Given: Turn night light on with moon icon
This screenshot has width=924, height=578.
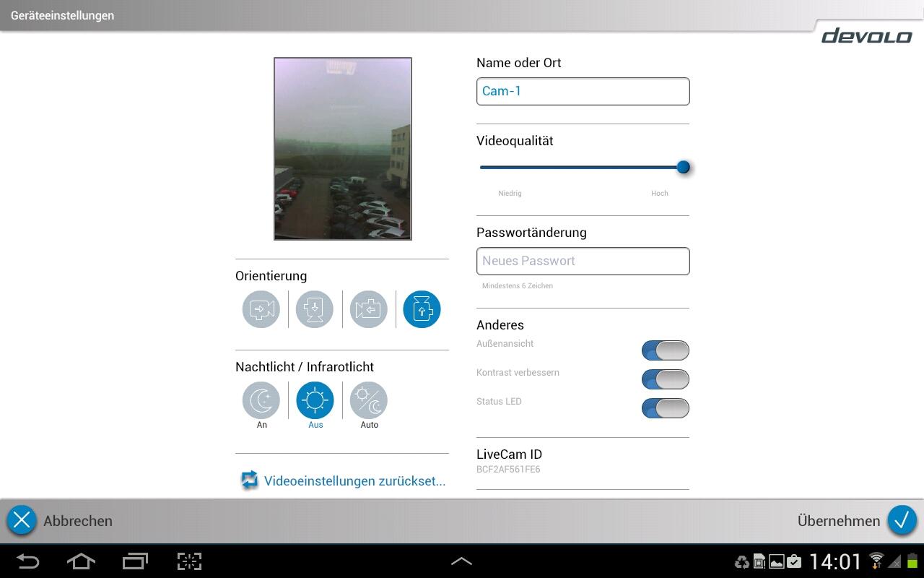Looking at the screenshot, I should coord(261,400).
